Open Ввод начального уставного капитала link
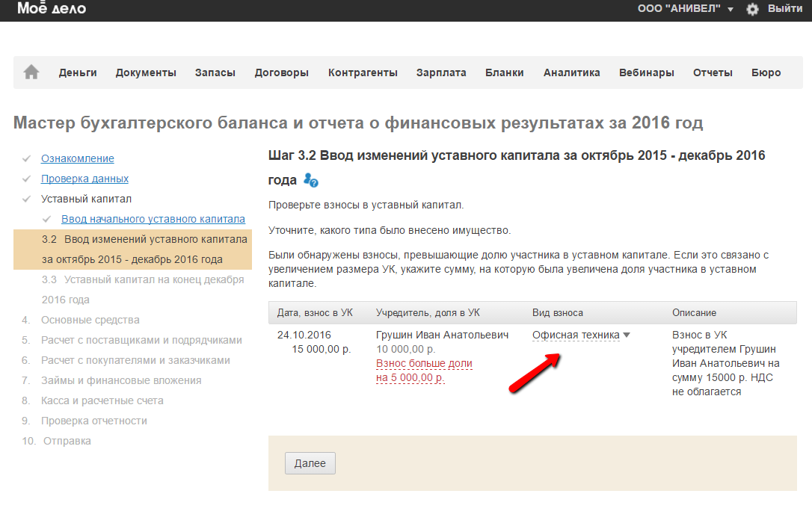This screenshot has height=523, width=812. point(153,219)
